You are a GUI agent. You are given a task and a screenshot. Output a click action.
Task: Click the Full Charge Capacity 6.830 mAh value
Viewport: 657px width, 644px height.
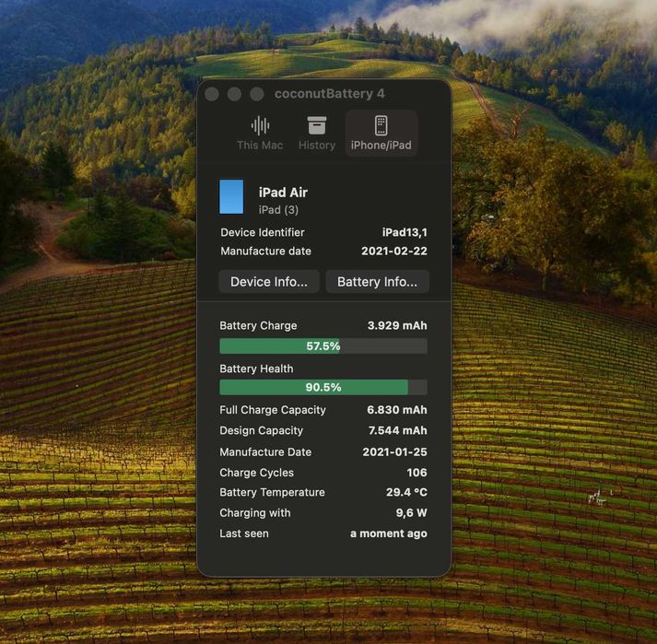pyautogui.click(x=397, y=410)
